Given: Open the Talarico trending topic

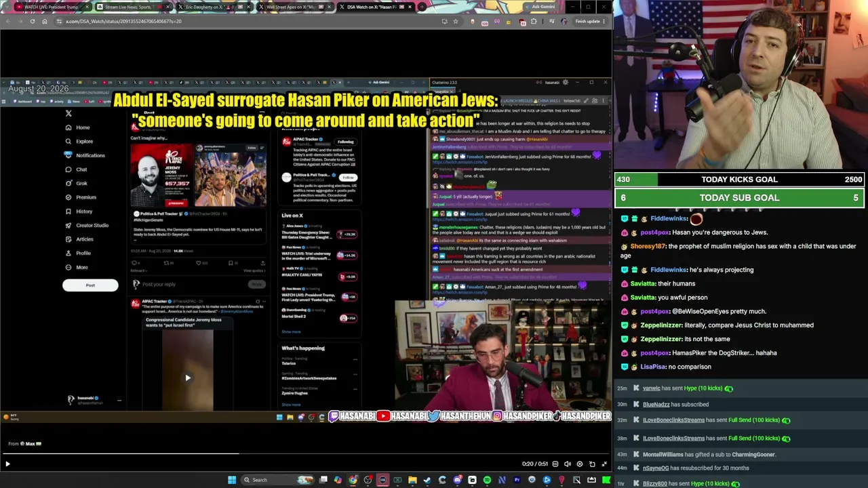Looking at the screenshot, I should pos(290,362).
